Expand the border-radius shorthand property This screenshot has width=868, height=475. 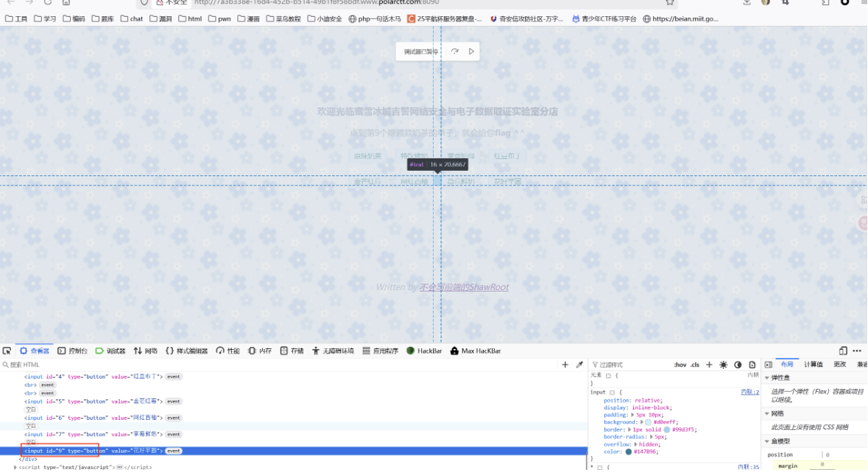coord(651,437)
